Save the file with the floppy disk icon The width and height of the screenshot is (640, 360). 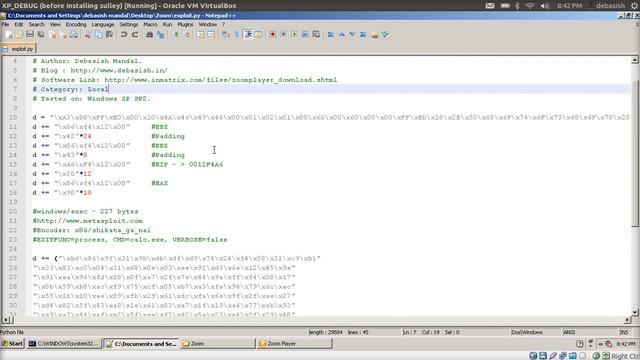pyautogui.click(x=30, y=35)
